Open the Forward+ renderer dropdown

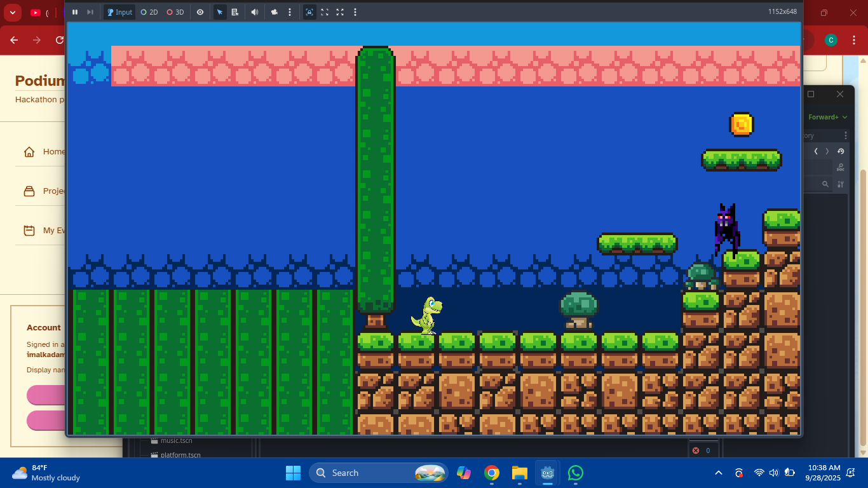828,117
